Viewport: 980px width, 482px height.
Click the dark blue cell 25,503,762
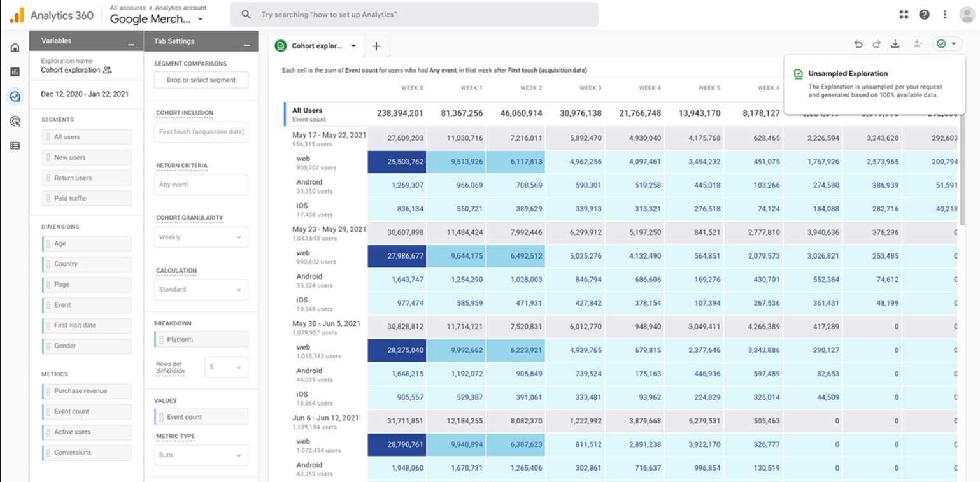click(397, 162)
